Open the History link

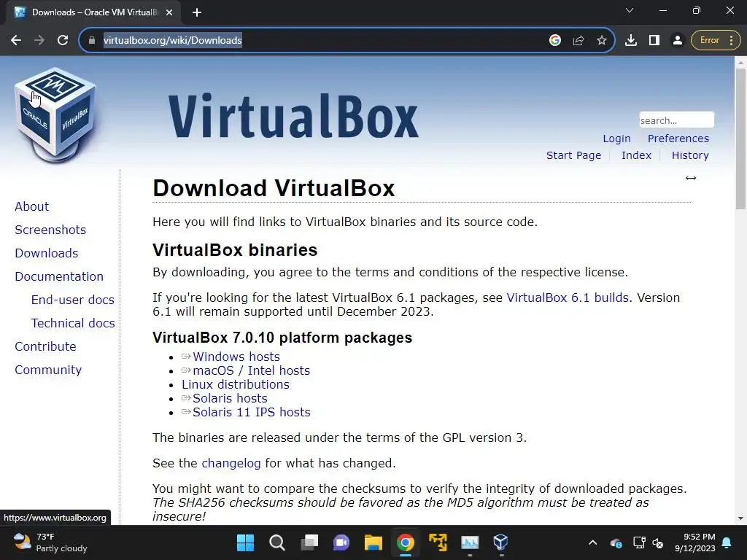[x=690, y=155]
